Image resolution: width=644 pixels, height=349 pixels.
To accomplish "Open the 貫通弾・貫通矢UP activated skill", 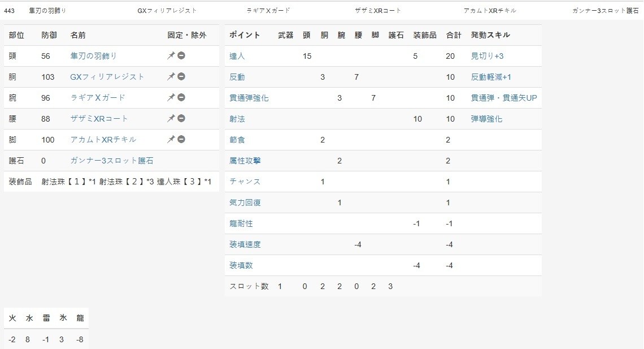I will click(x=504, y=98).
